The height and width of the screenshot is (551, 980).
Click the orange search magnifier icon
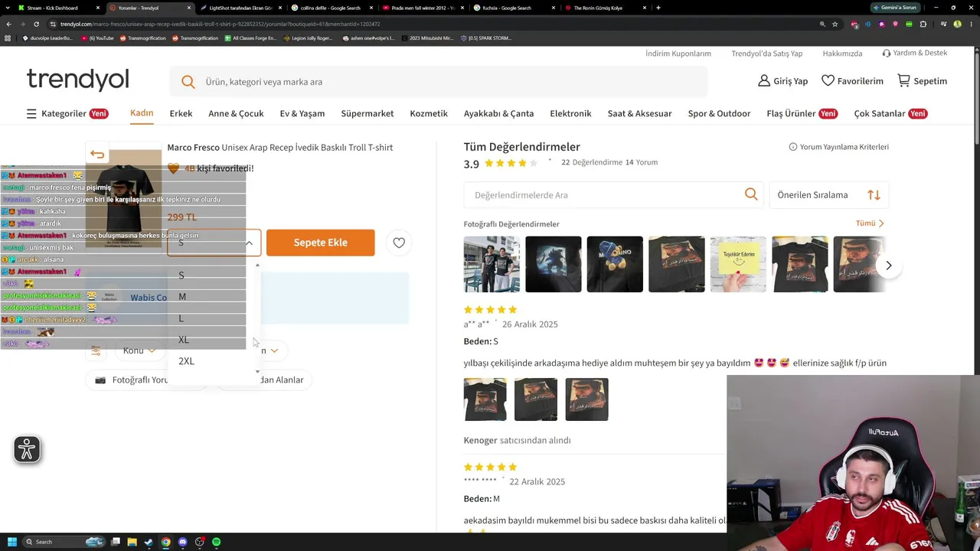tap(188, 82)
